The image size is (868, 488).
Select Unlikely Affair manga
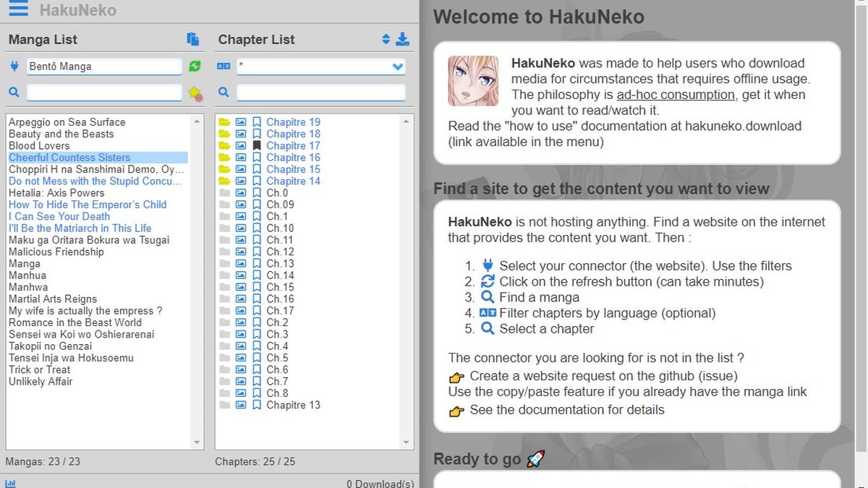coord(41,382)
